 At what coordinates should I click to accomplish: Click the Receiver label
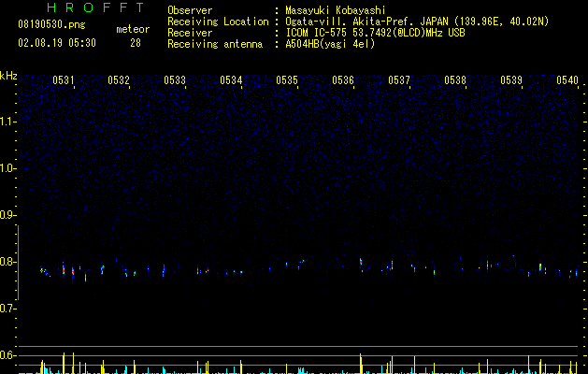point(190,33)
